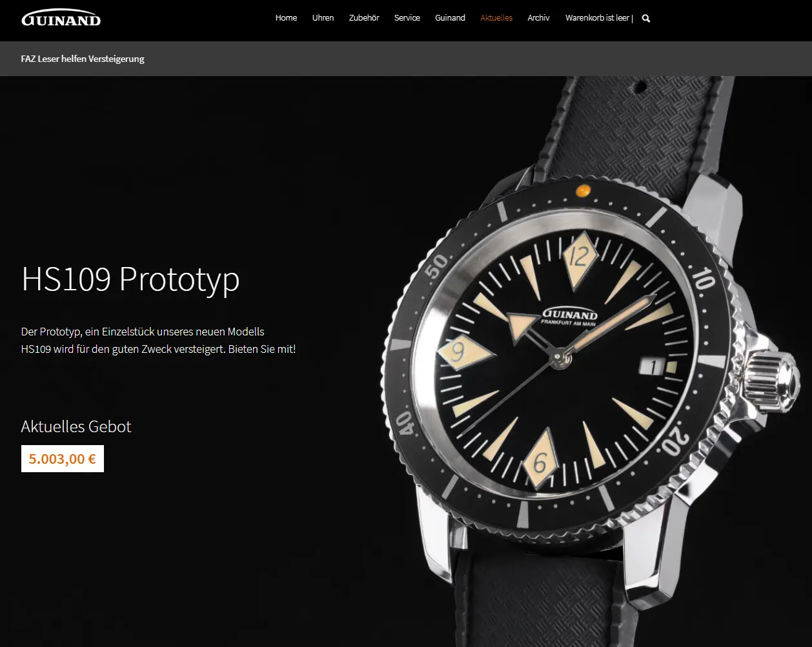This screenshot has width=812, height=647.
Task: Click the HS109 Prototyp heading
Action: (130, 279)
